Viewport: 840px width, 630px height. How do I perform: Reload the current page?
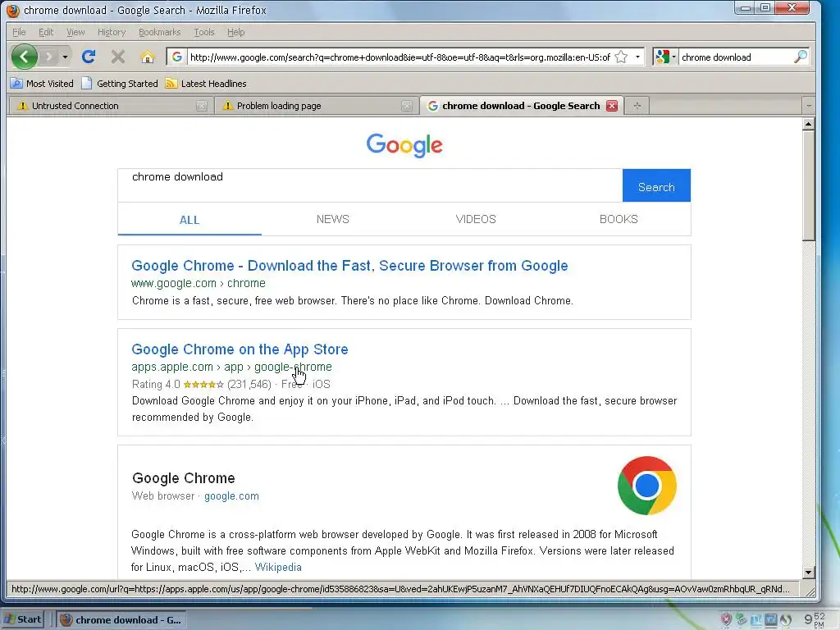89,57
